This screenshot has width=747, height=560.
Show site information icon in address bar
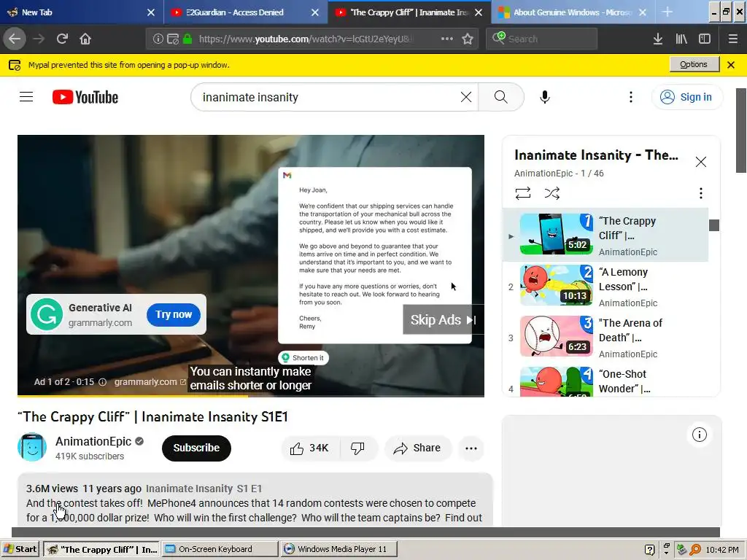click(x=158, y=39)
